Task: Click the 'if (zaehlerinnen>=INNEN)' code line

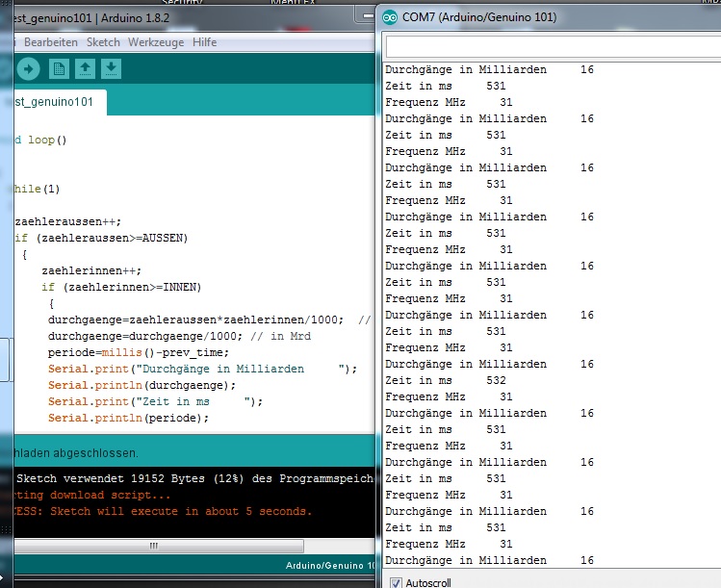Action: coord(121,288)
